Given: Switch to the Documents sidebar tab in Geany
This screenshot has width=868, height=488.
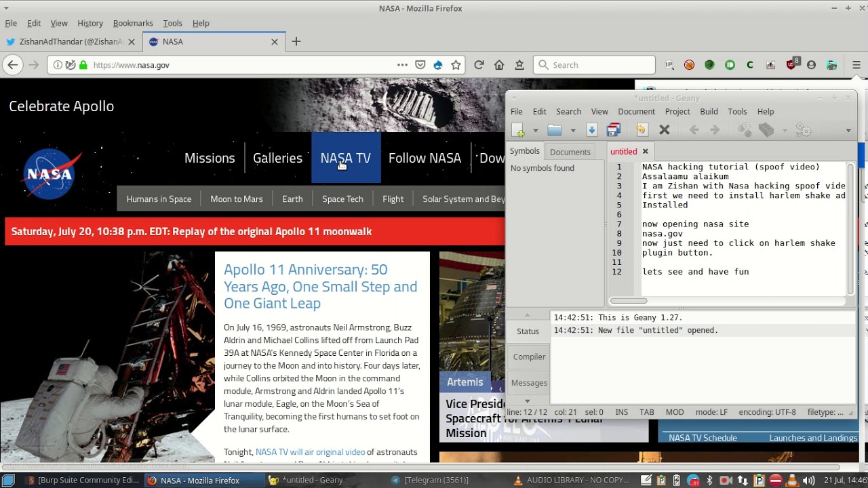Looking at the screenshot, I should (570, 152).
